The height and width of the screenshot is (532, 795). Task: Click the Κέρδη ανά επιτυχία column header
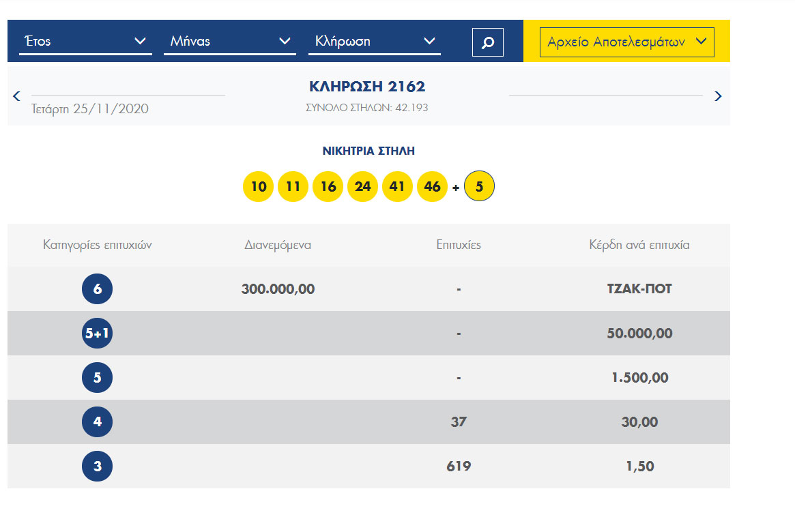tap(639, 245)
